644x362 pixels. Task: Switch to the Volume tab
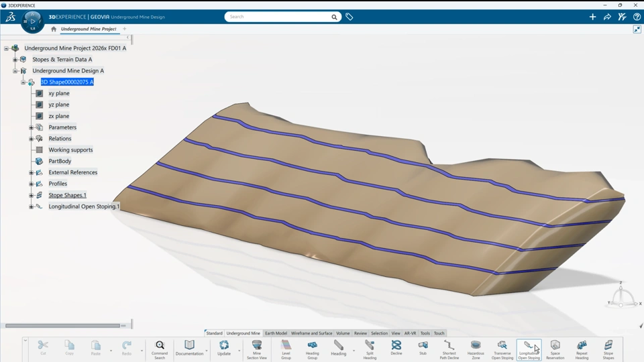343,333
